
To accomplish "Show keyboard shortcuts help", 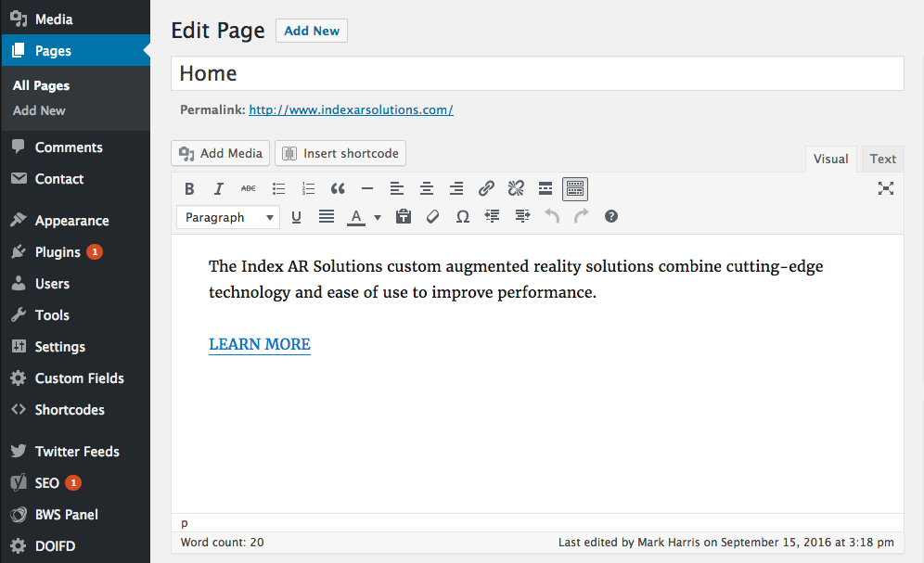I will (x=611, y=217).
